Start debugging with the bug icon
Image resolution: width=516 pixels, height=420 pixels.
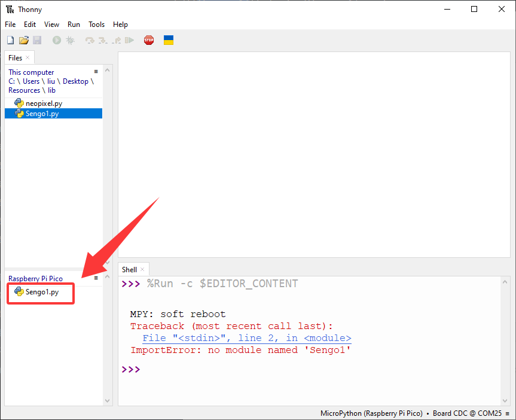(x=70, y=40)
